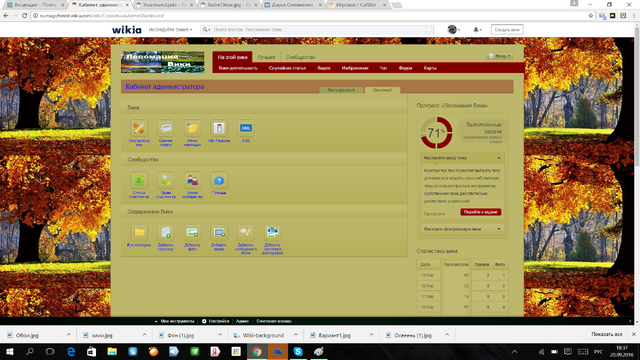Switch to the Расширенный dashboard tab
The image size is (640, 360).
click(341, 90)
